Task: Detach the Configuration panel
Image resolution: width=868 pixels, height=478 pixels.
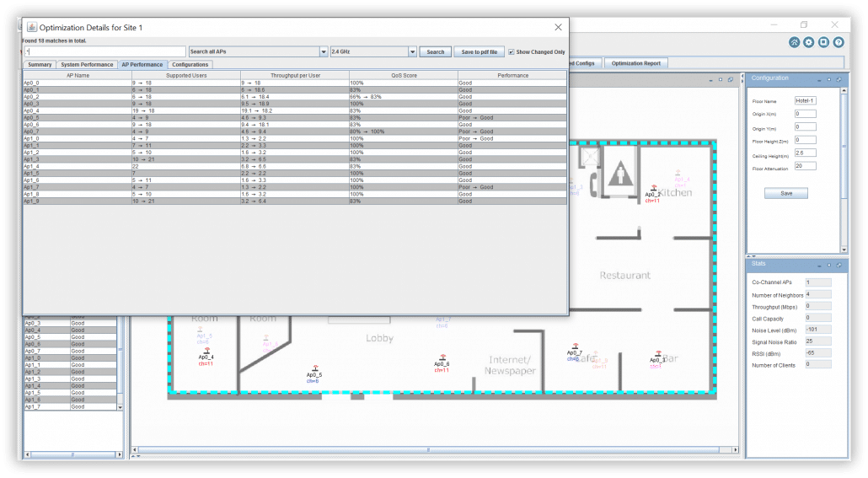Action: pos(839,79)
